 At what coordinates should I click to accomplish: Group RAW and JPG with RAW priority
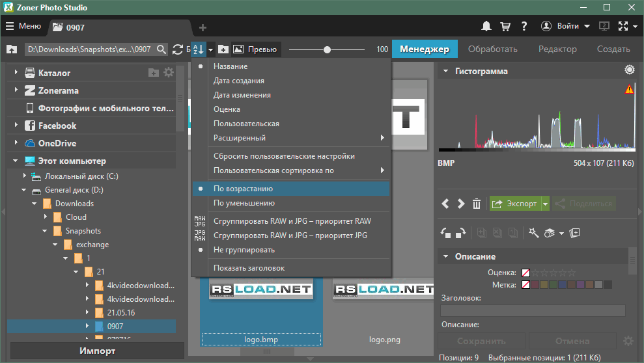pos(292,221)
